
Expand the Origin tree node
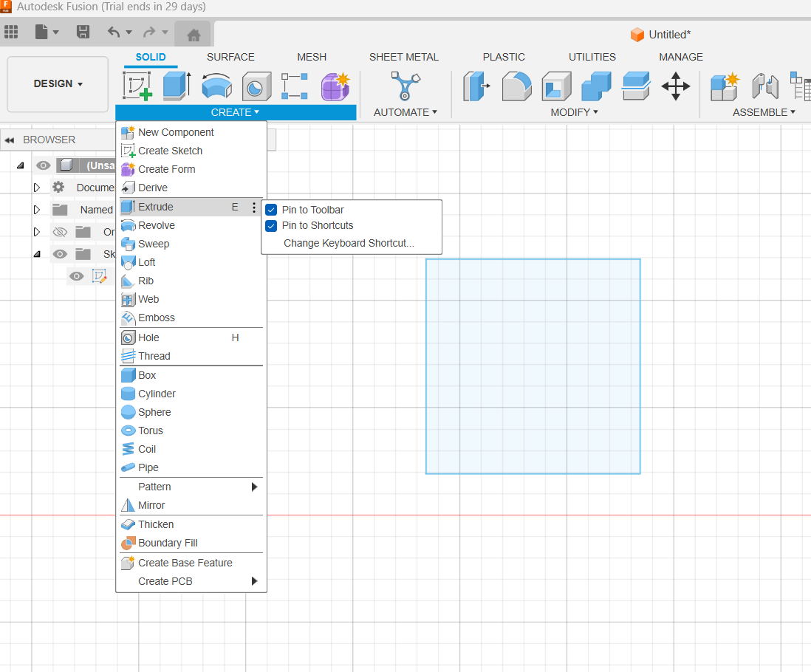[x=37, y=232]
